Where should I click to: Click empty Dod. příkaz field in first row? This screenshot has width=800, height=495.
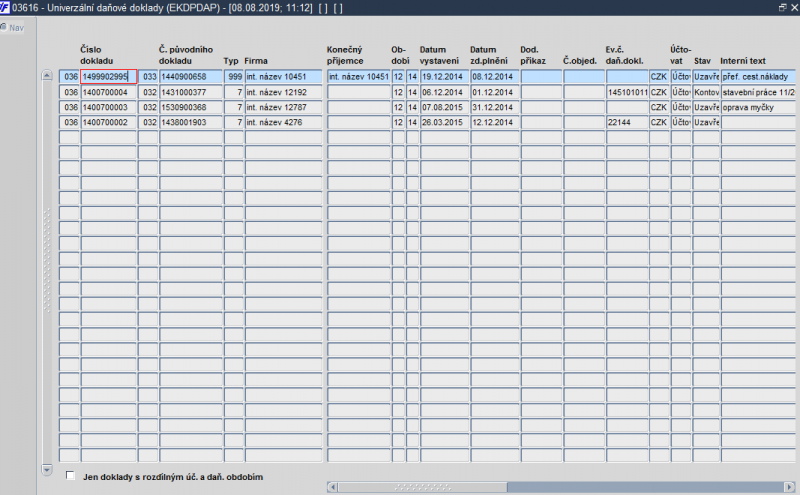541,77
